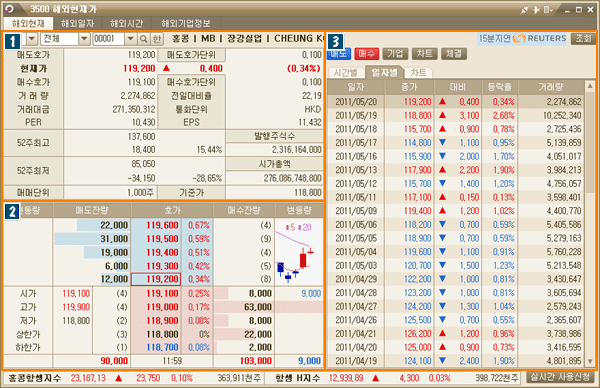The image size is (600, 388).
Task: Click the daily table scrollbar down arrow
Action: pos(590,361)
